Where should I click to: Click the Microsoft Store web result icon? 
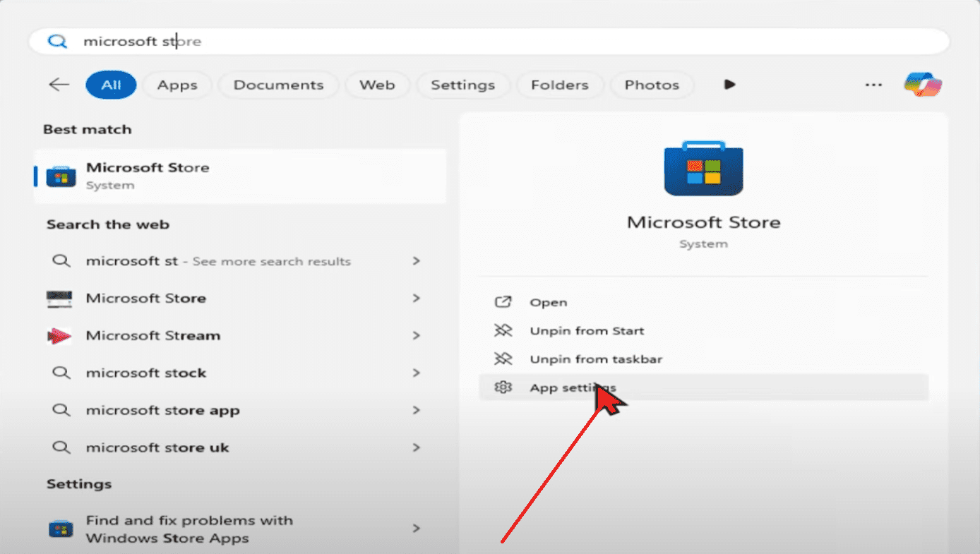click(x=59, y=299)
